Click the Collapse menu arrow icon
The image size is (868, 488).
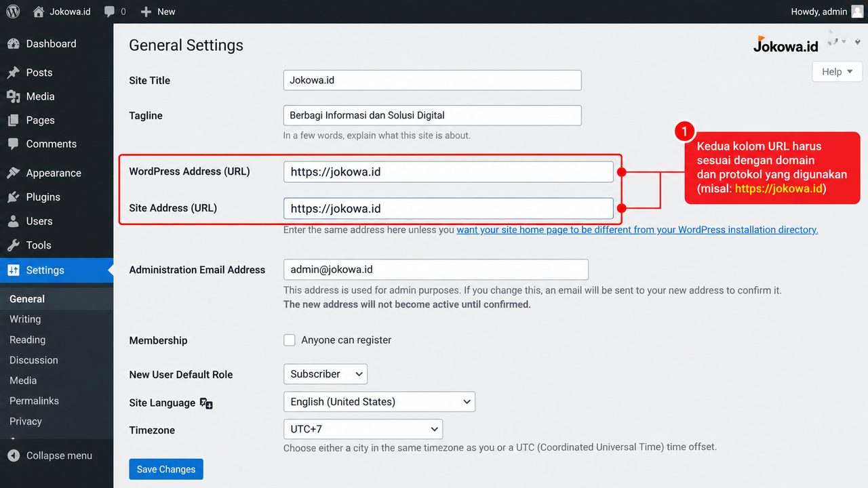(x=14, y=455)
